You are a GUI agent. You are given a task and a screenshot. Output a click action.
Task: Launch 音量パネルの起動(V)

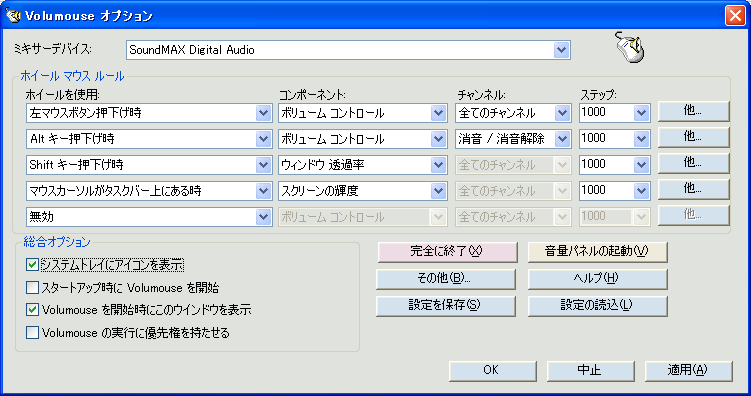coord(597,252)
